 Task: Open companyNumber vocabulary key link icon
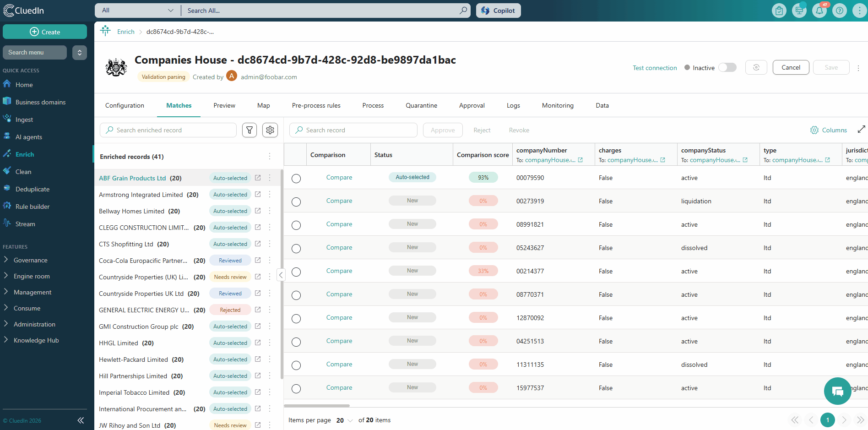click(x=580, y=160)
